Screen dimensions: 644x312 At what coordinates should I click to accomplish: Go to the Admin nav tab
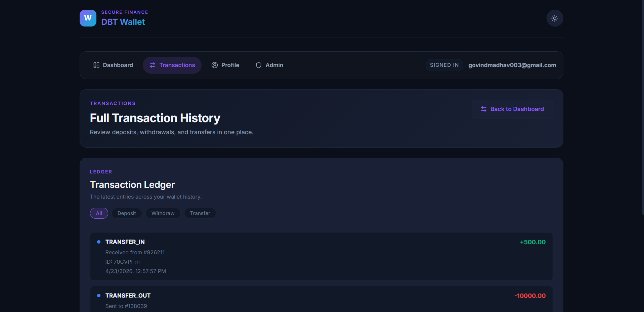(x=269, y=65)
